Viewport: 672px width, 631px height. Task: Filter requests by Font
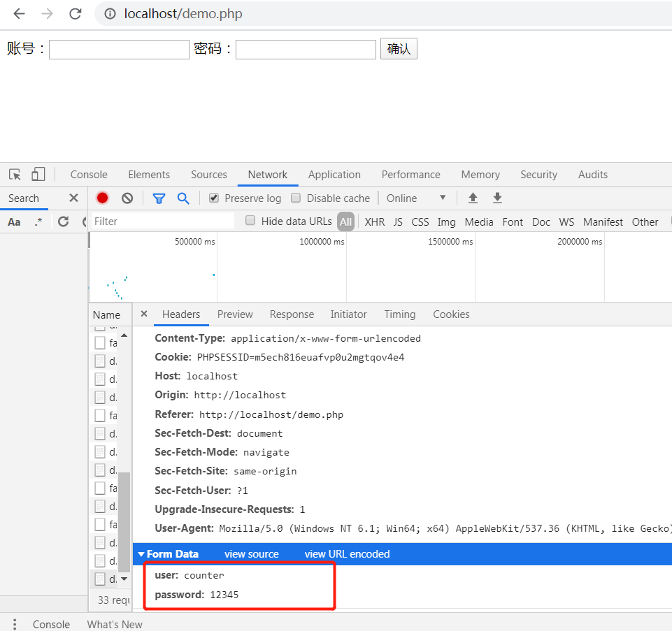(513, 222)
